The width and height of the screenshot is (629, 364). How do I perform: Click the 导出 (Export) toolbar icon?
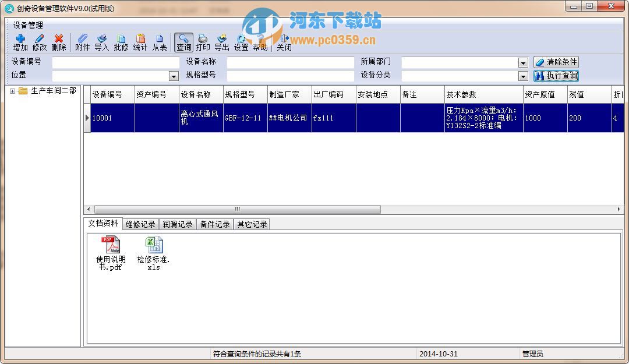pos(222,43)
